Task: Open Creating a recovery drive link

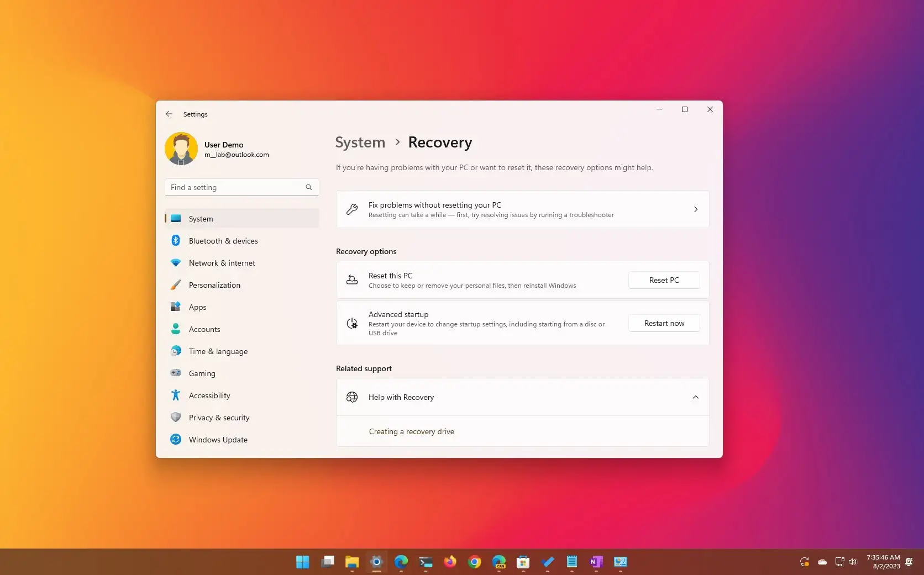Action: pyautogui.click(x=411, y=431)
